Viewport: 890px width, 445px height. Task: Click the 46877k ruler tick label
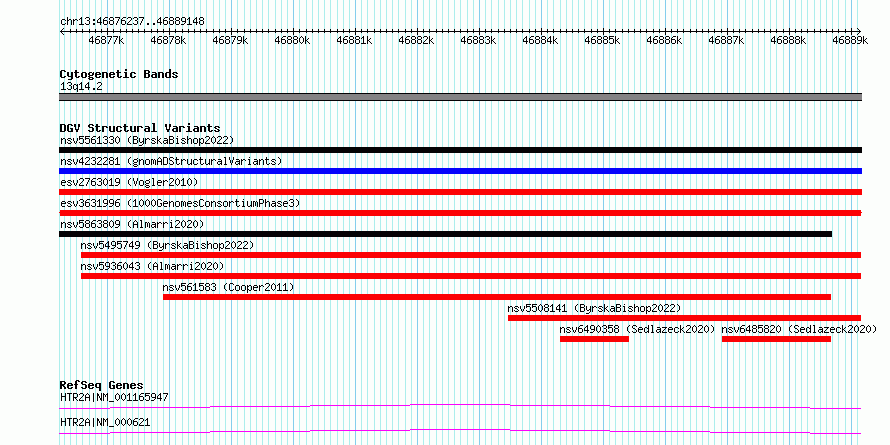(107, 40)
